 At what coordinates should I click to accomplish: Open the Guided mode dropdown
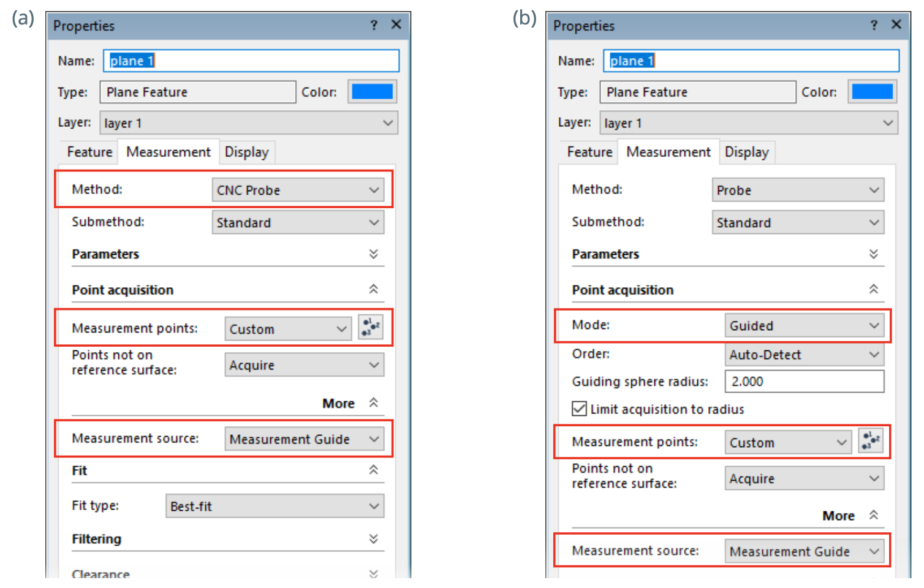[804, 325]
